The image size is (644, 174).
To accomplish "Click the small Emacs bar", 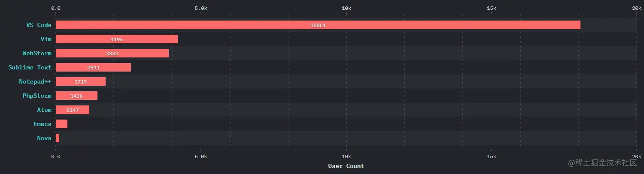I will click(x=61, y=124).
